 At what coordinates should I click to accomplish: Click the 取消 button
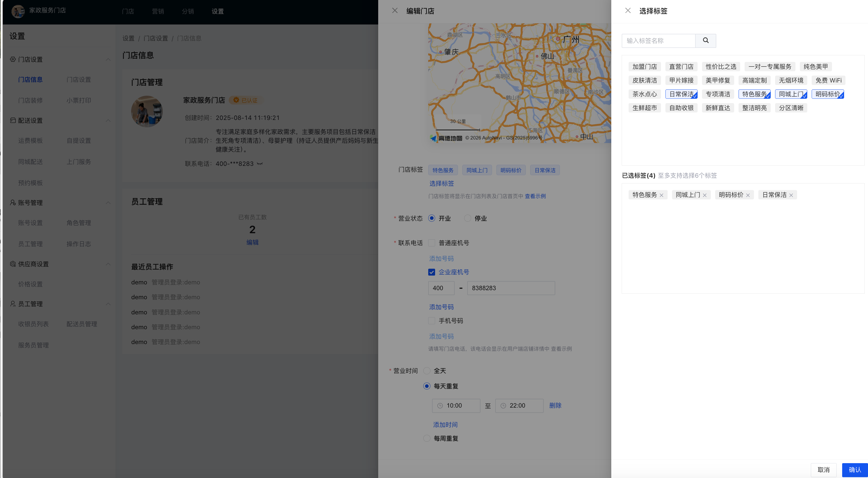(823, 469)
